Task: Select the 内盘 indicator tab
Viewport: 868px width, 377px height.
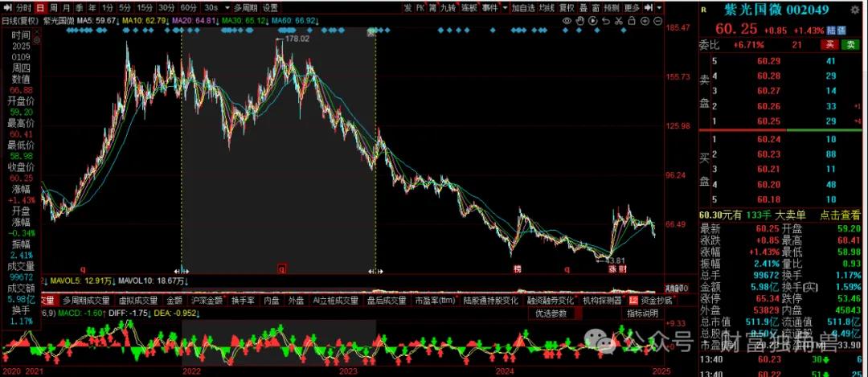Action: click(x=272, y=301)
